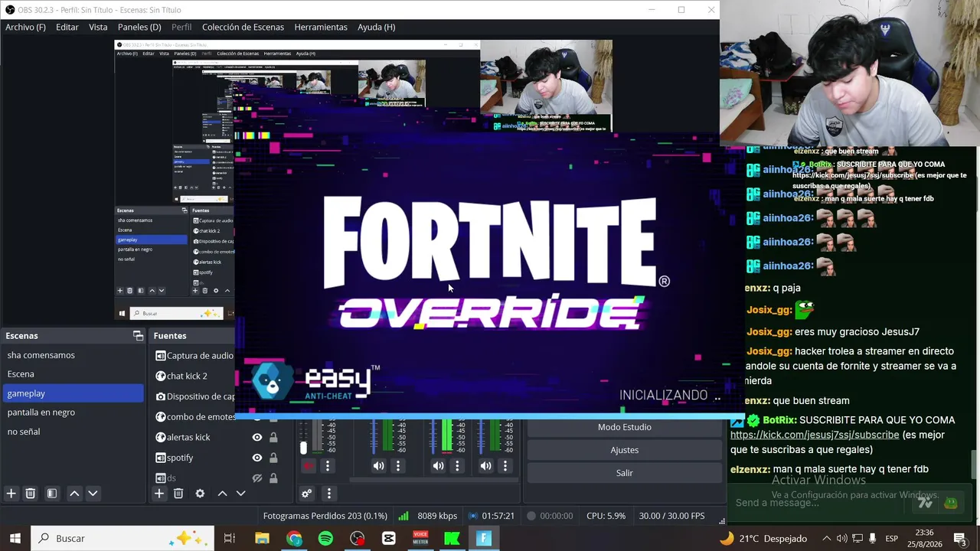Open the kick.com subscribe link in chat
Image resolution: width=980 pixels, height=551 pixels.
coord(815,435)
